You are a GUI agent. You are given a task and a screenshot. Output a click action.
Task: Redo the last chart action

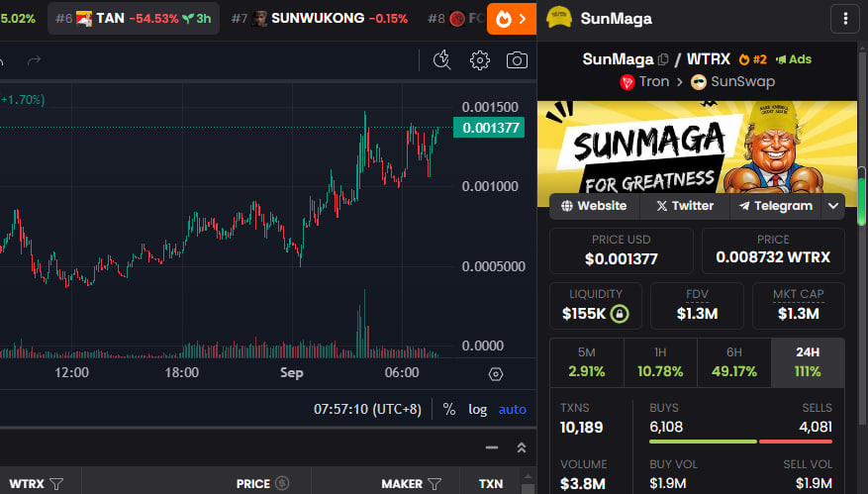(35, 59)
